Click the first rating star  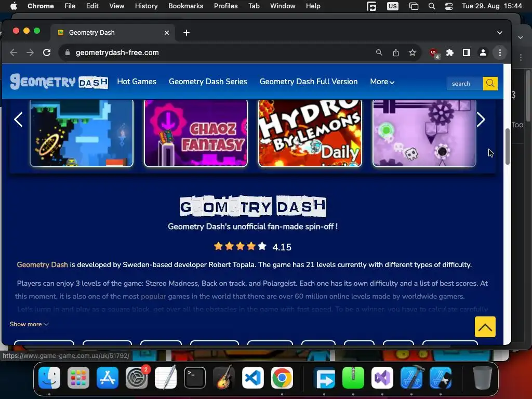218,246
